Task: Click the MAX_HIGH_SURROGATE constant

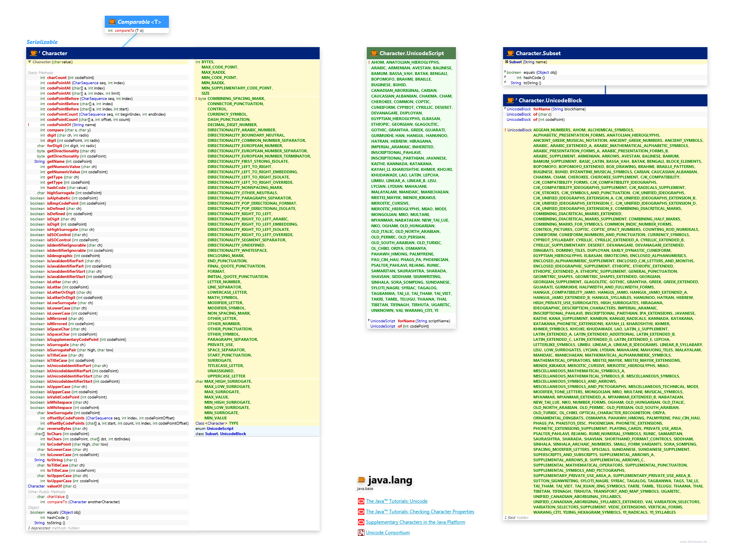Action: (x=228, y=382)
